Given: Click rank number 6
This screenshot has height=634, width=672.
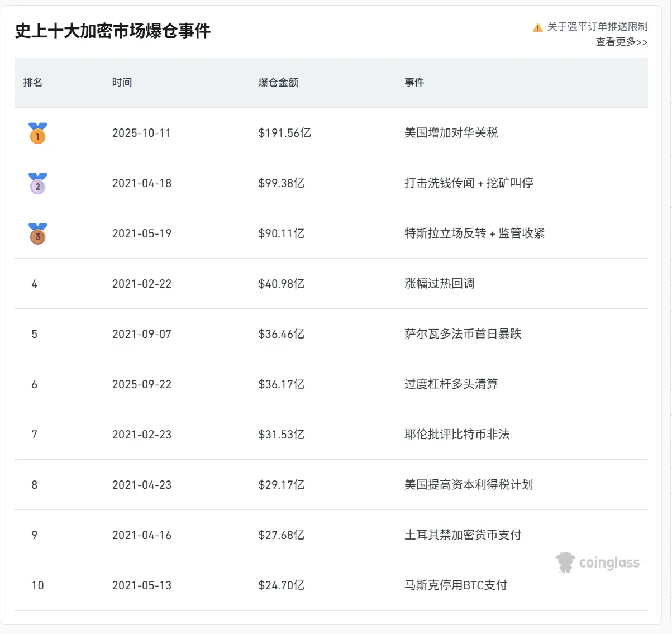Looking at the screenshot, I should tap(35, 384).
